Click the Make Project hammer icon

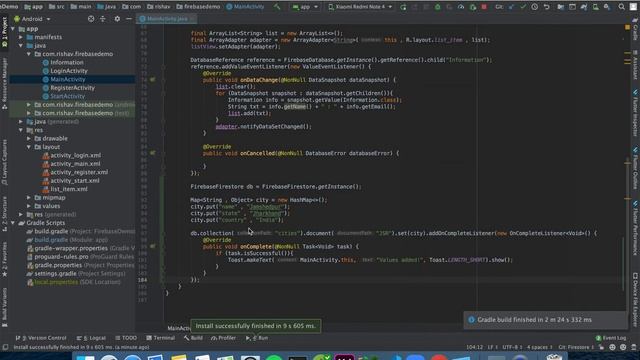coord(277,7)
